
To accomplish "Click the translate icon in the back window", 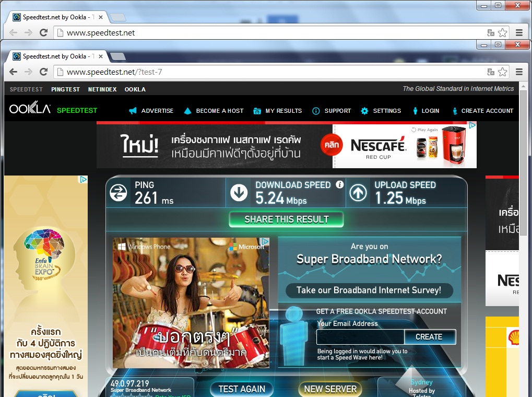I will pos(491,32).
